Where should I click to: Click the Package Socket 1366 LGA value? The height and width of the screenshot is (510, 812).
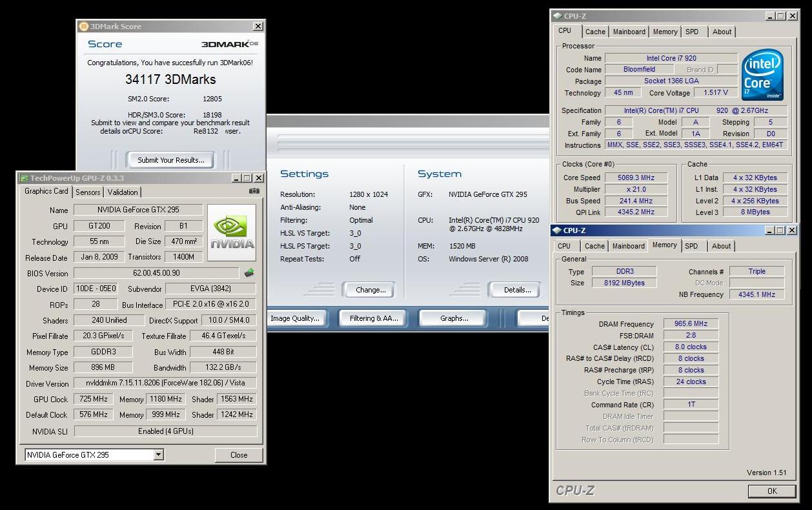pyautogui.click(x=671, y=81)
